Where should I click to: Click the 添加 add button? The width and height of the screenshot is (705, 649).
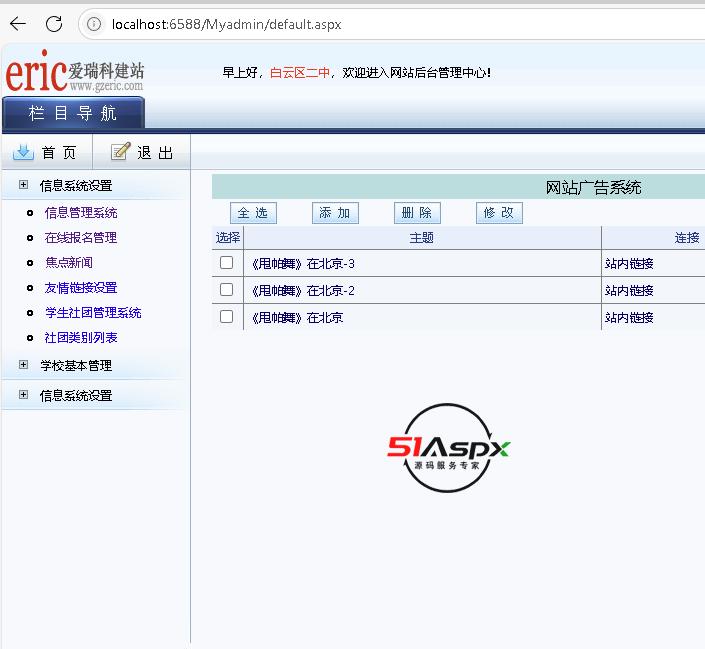click(x=335, y=213)
